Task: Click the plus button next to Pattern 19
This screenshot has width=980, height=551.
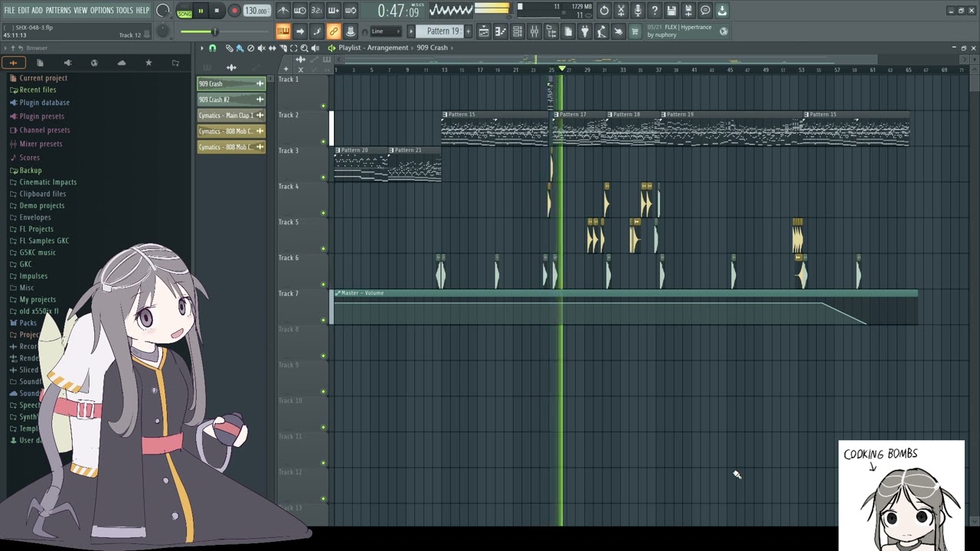Action: tap(467, 31)
